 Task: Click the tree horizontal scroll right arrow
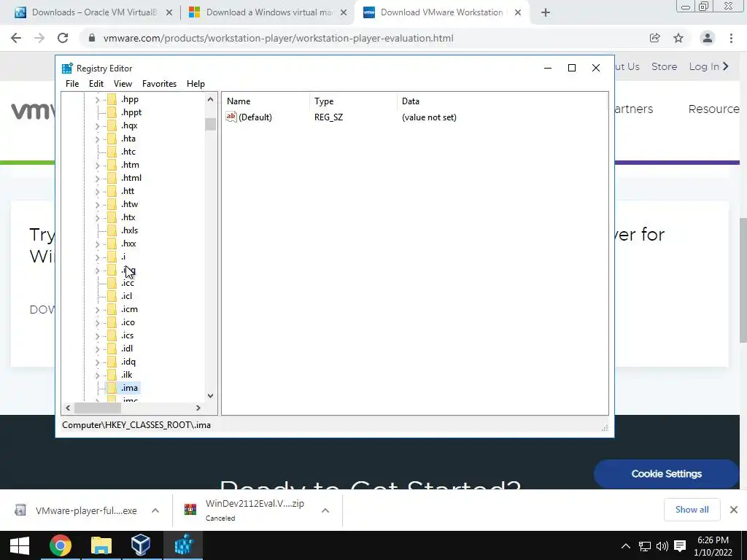198,408
